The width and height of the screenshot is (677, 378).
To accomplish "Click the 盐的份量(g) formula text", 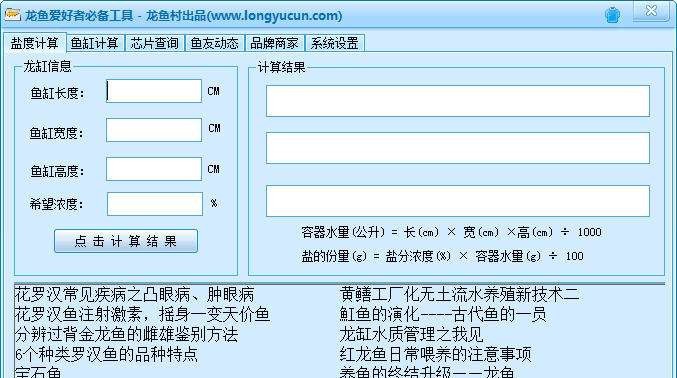I will [x=443, y=256].
